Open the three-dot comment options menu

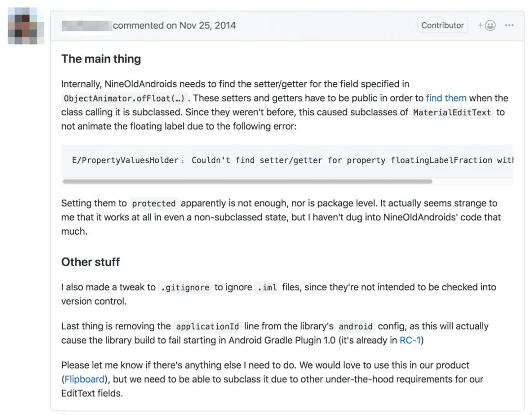(x=509, y=26)
